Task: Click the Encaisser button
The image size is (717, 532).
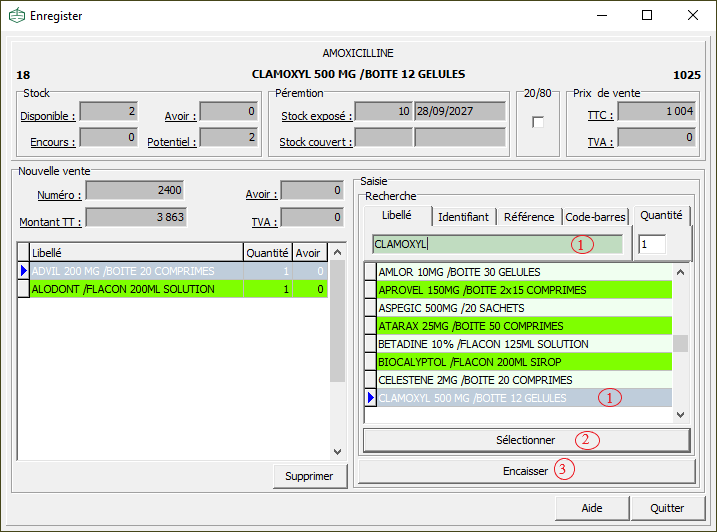Action: coord(526,471)
